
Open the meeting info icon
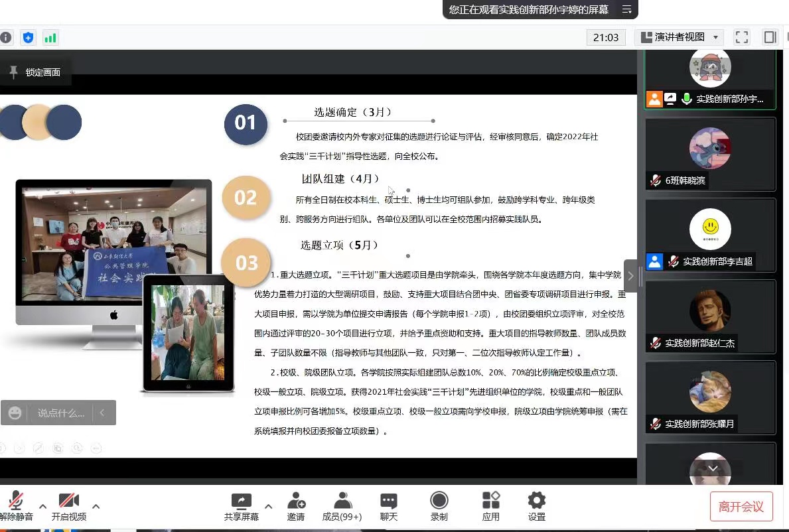(6, 38)
